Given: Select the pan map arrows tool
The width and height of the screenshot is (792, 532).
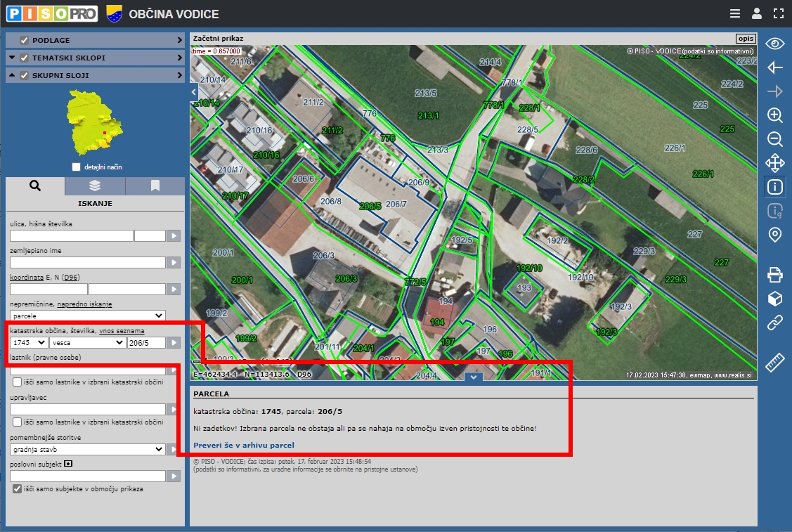Looking at the screenshot, I should click(x=774, y=163).
